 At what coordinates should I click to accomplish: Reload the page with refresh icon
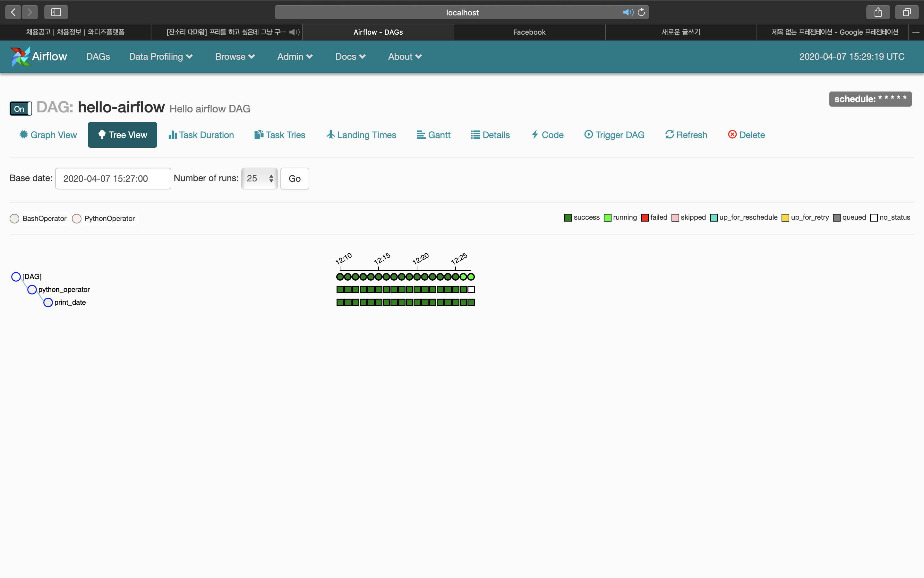[x=641, y=12]
